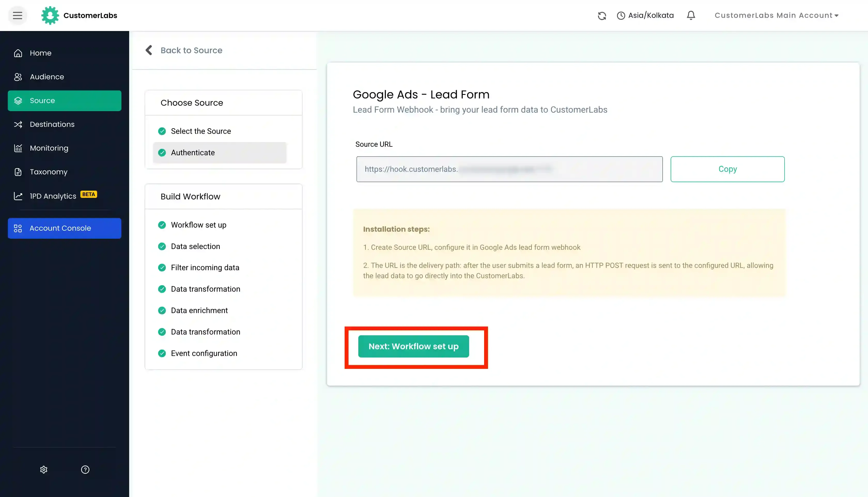Open Data enrichment step

pos(220,310)
